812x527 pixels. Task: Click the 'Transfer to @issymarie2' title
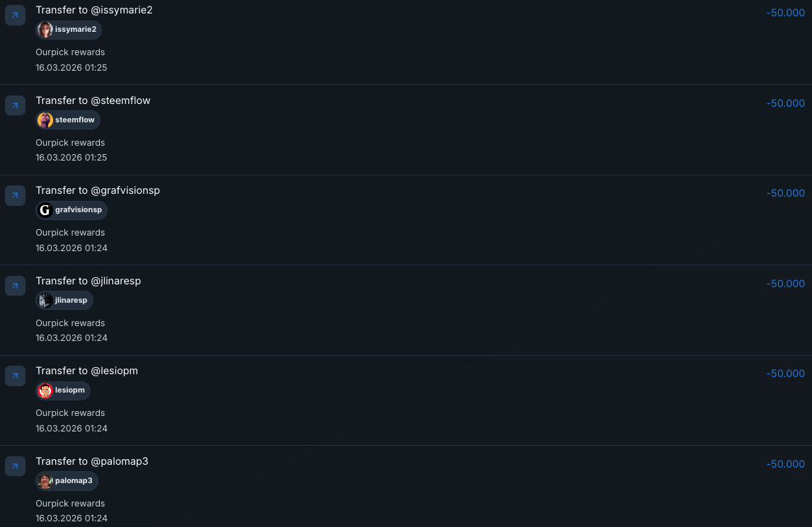(94, 10)
